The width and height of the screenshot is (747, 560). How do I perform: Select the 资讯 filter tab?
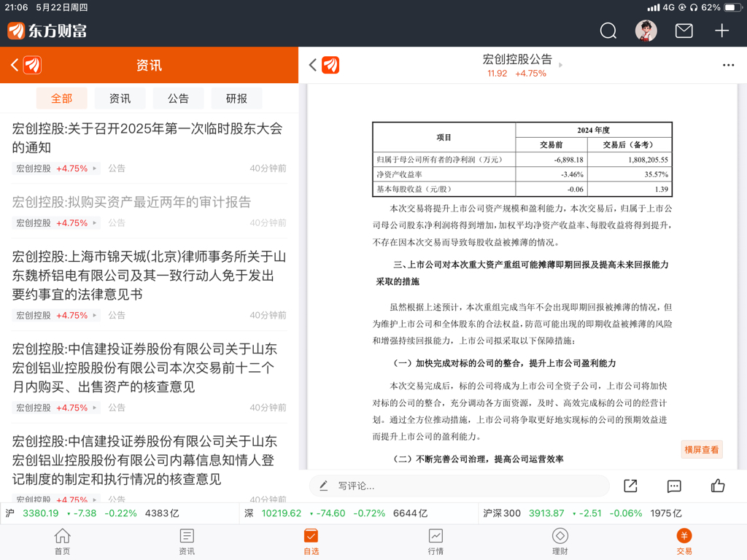tap(120, 98)
